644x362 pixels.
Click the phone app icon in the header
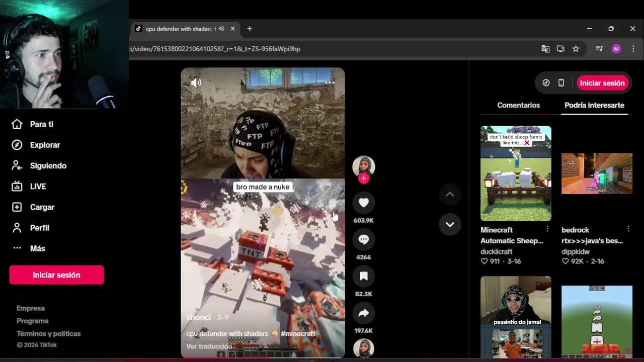[561, 83]
